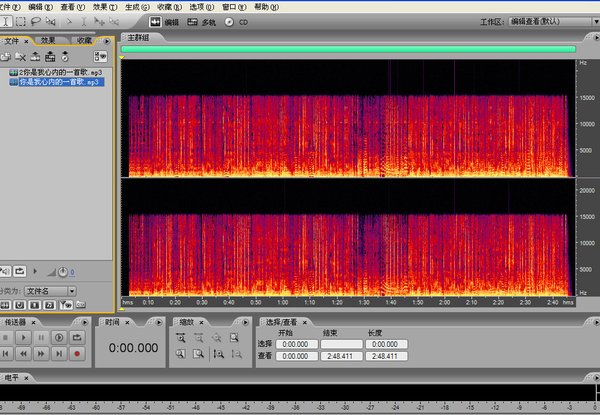This screenshot has width=600, height=415.
Task: Switch to Multitrack view (多轨) button
Action: pos(201,22)
